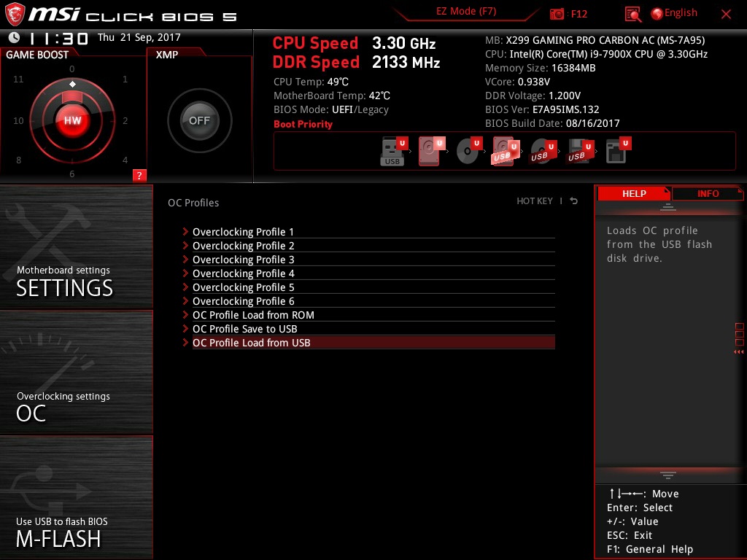This screenshot has height=560, width=747.
Task: Click the Boot Priority label
Action: coord(303,124)
